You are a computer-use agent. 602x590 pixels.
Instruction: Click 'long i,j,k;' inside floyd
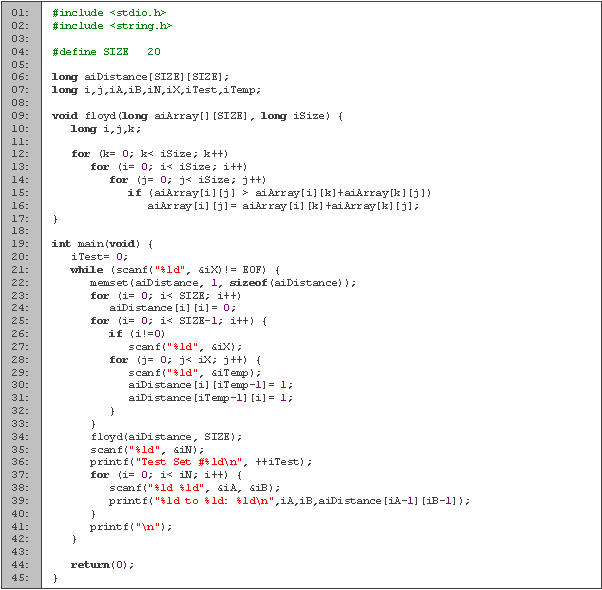pyautogui.click(x=106, y=129)
